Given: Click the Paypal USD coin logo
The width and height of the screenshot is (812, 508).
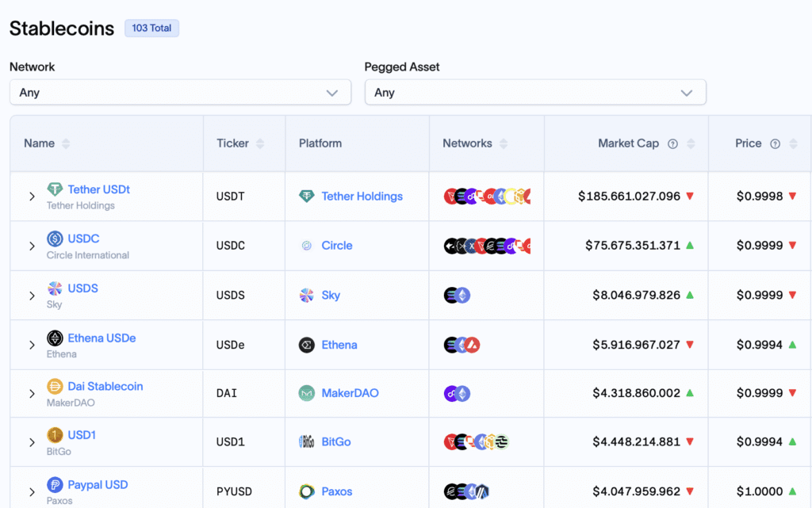Looking at the screenshot, I should coord(55,485).
